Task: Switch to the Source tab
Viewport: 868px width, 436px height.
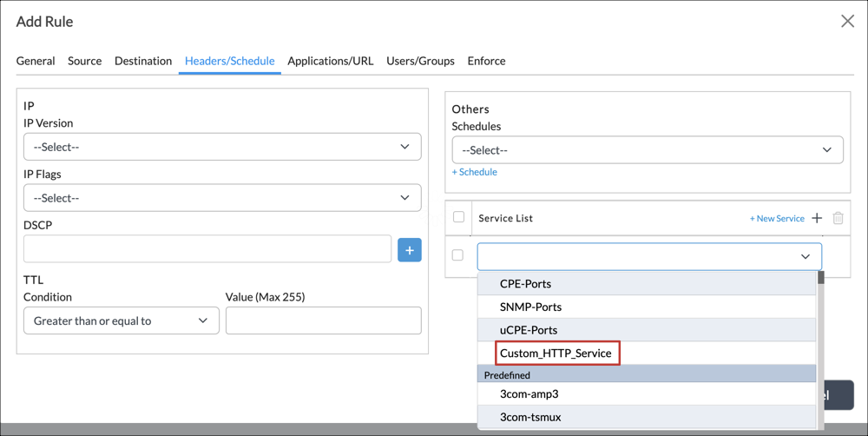Action: (x=85, y=61)
